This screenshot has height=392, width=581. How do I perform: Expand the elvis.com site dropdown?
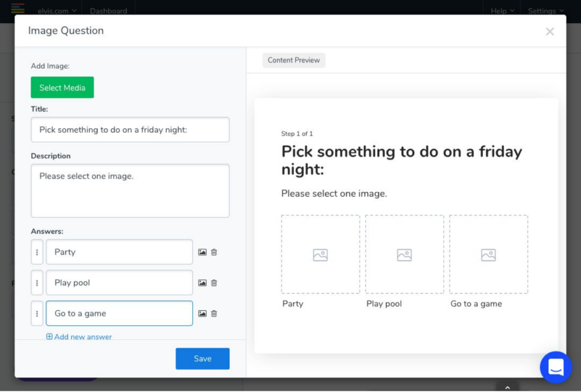pyautogui.click(x=57, y=11)
